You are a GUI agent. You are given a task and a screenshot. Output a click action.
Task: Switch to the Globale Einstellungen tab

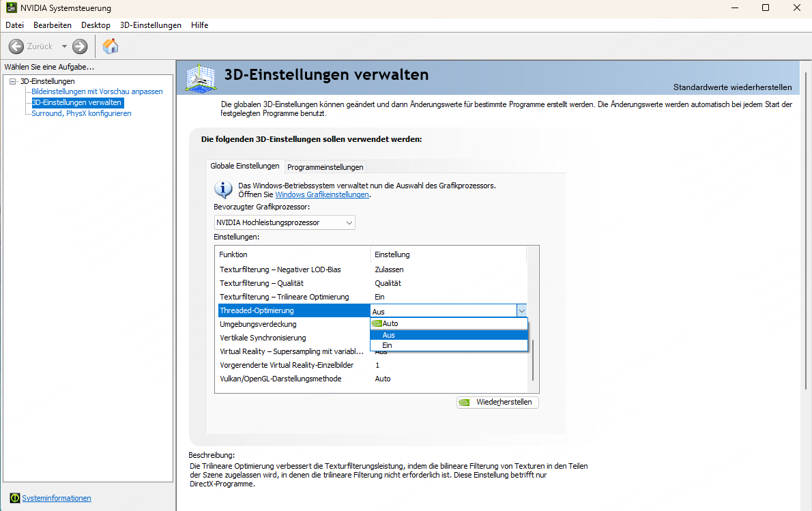245,166
